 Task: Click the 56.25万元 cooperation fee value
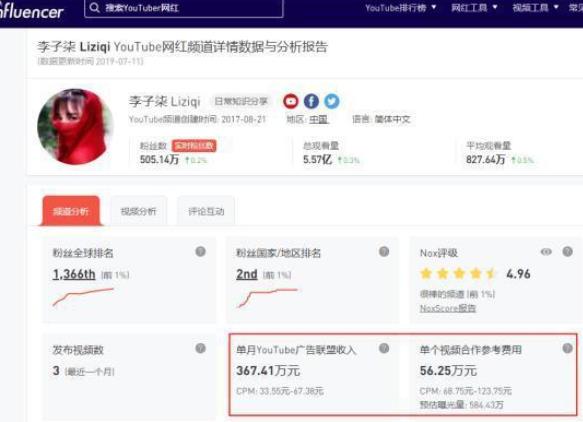[448, 371]
